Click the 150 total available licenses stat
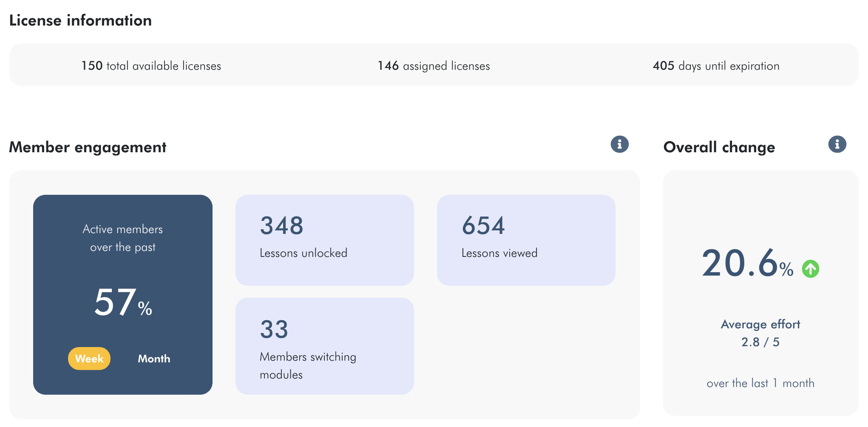 pos(151,66)
